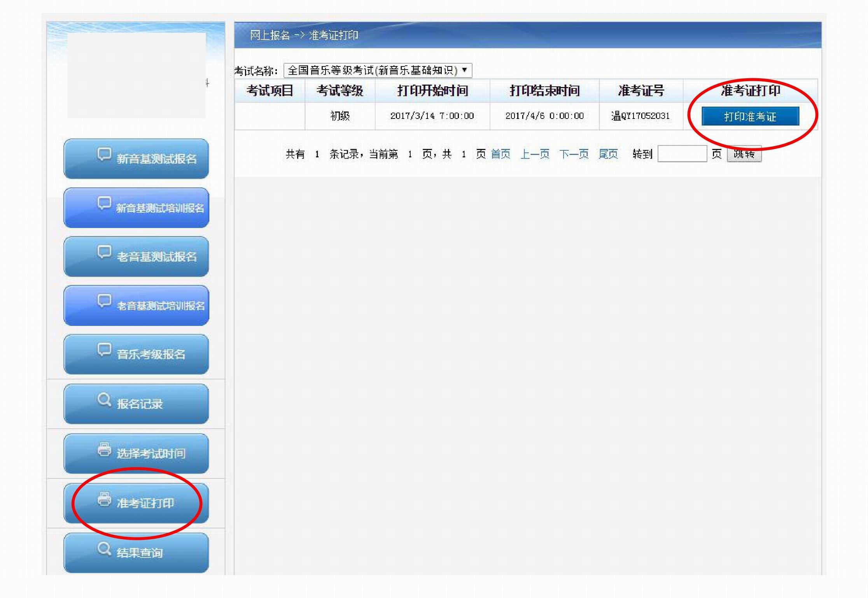The width and height of the screenshot is (868, 598).
Task: Open 老音基测试培训报名 label in the sidebar
Action: (x=161, y=306)
